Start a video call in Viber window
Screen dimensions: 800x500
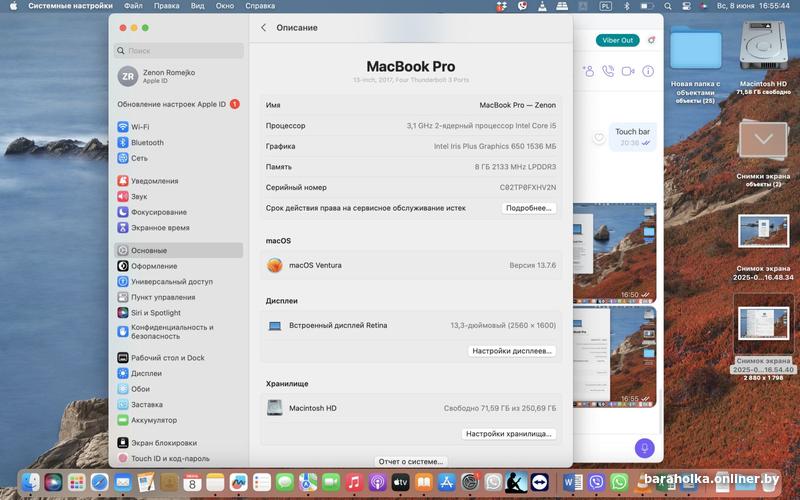(628, 71)
